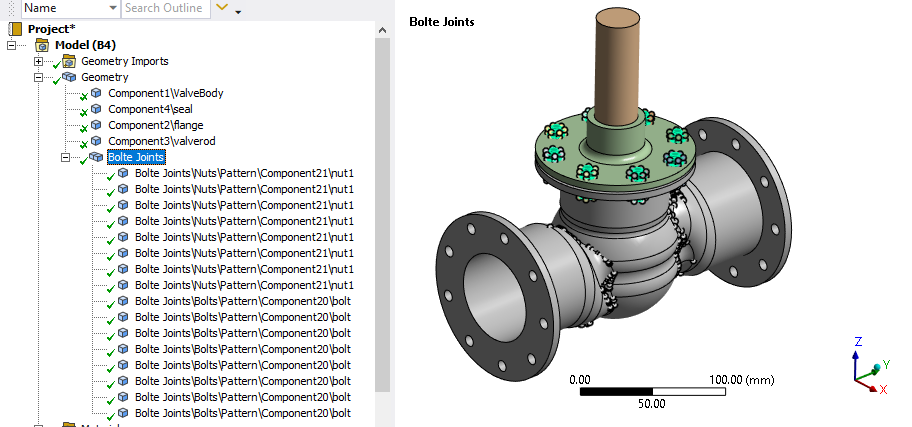The height and width of the screenshot is (427, 912).
Task: Expand the Geometry Imports node
Action: tap(38, 61)
